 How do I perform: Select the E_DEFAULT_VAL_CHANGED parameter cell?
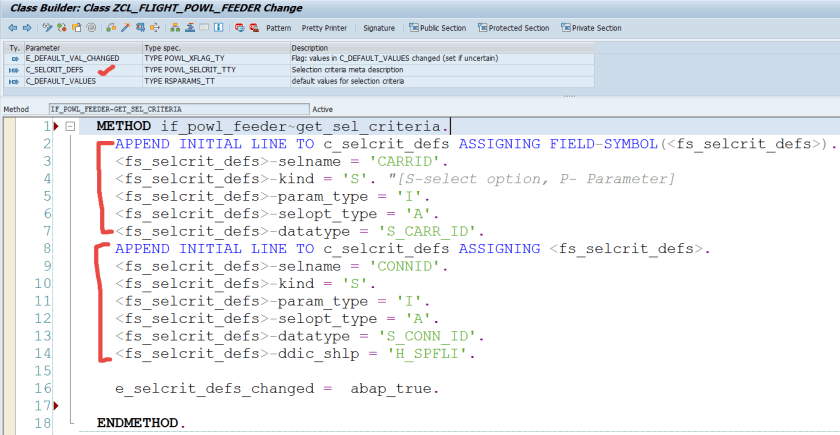(84, 58)
